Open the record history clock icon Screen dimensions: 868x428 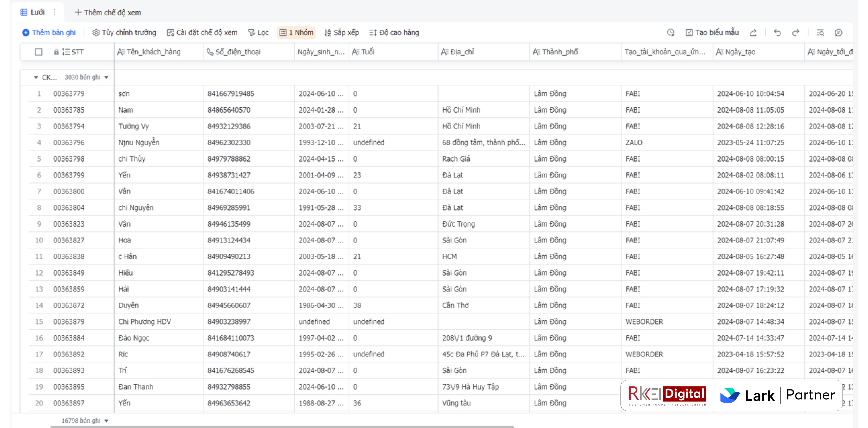point(670,33)
